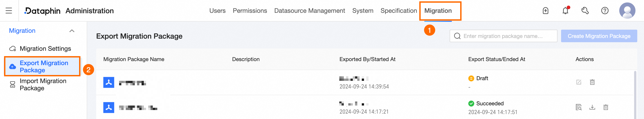The image size is (644, 119).
Task: Switch to the Users tab
Action: coord(217,11)
